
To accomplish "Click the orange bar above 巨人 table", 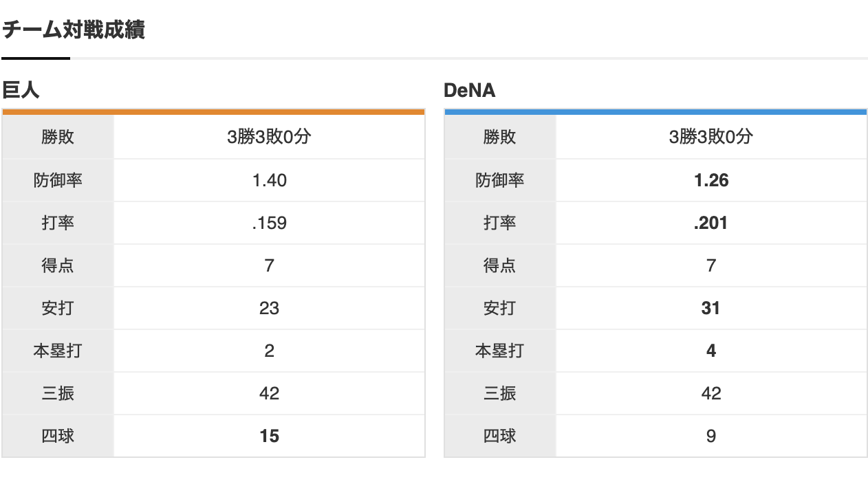I will click(213, 111).
